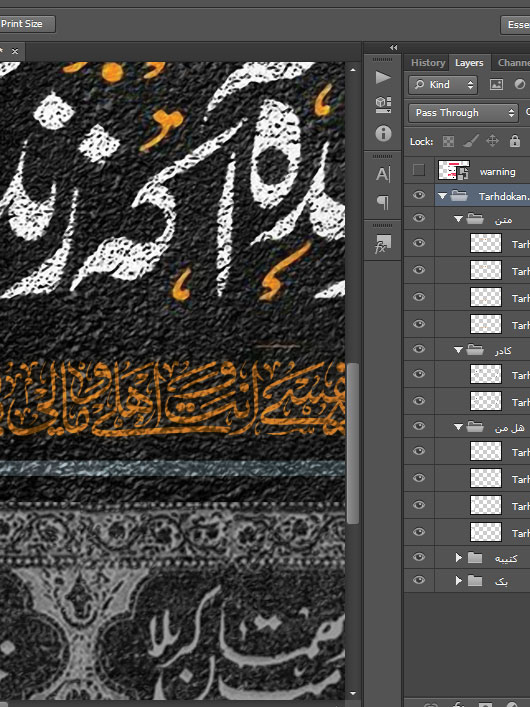Click the canvas vertical scrollbar thumb
The height and width of the screenshot is (707, 530).
click(x=353, y=443)
